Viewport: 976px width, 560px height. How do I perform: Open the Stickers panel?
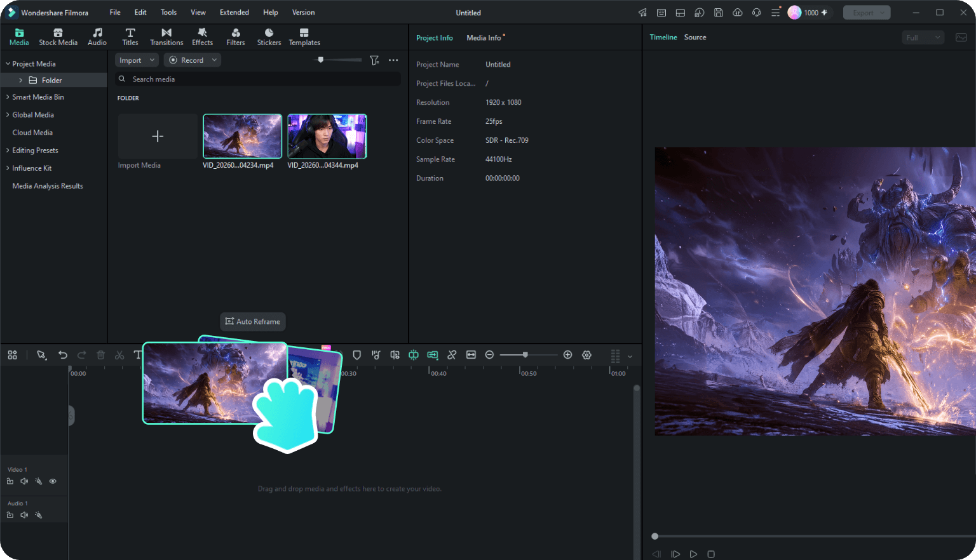269,37
